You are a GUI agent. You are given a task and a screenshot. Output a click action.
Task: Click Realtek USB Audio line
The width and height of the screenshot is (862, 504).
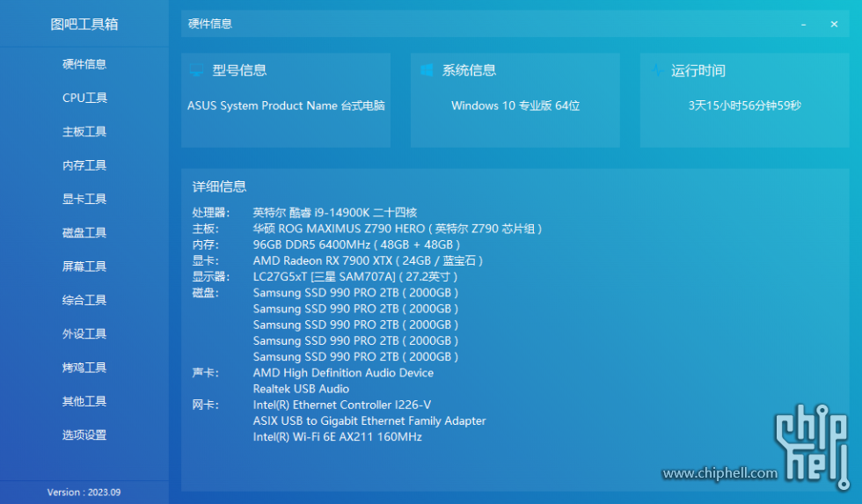(301, 389)
